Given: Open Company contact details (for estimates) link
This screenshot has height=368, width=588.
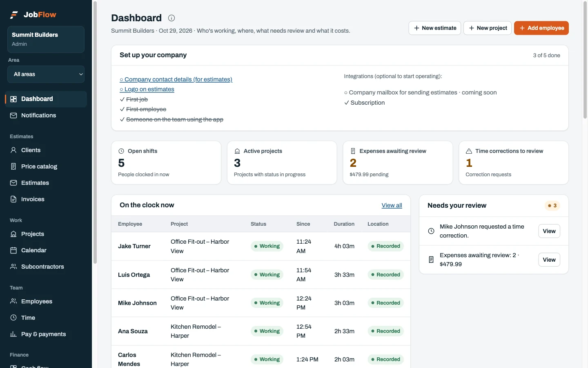Looking at the screenshot, I should coord(176,79).
